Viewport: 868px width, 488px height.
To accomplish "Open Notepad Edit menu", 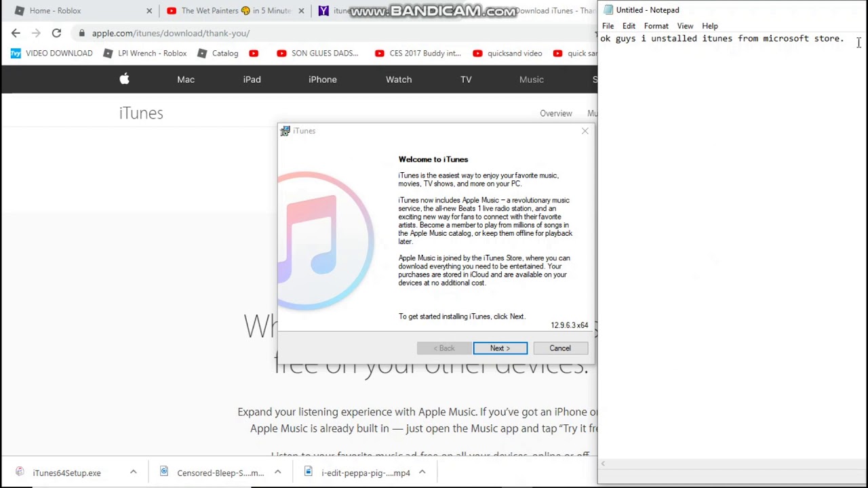I will [x=629, y=26].
